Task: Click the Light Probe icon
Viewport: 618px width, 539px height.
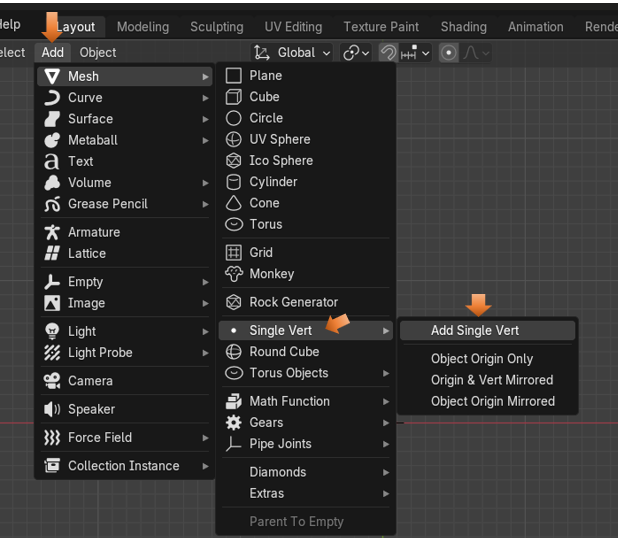Action: 52,353
